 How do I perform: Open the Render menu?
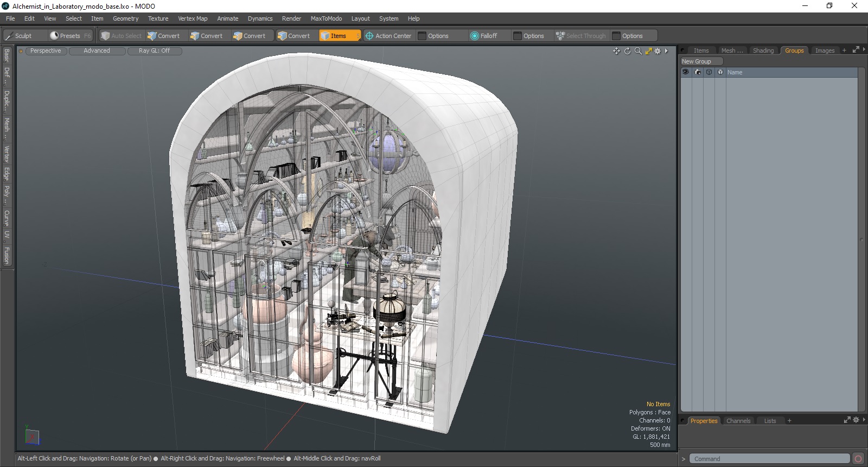[x=291, y=18]
